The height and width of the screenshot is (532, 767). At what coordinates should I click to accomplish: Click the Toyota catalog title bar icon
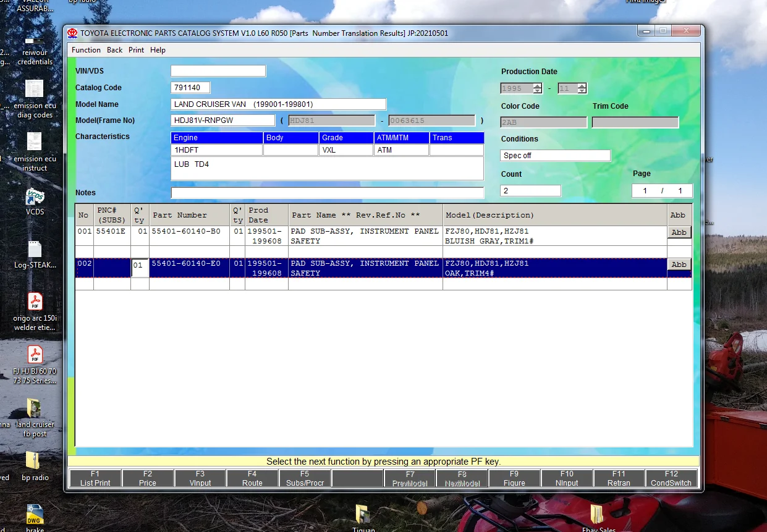(73, 33)
